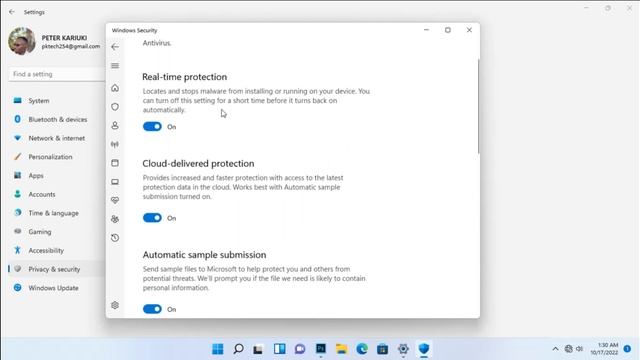640x360 pixels.
Task: Click the Real-time protection heading
Action: pyautogui.click(x=184, y=77)
